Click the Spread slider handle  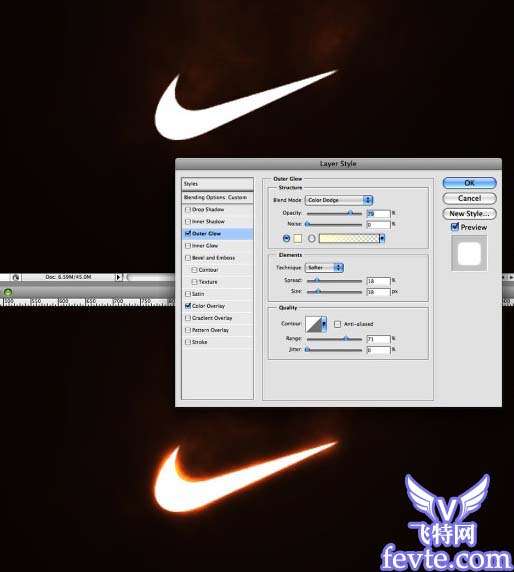317,281
